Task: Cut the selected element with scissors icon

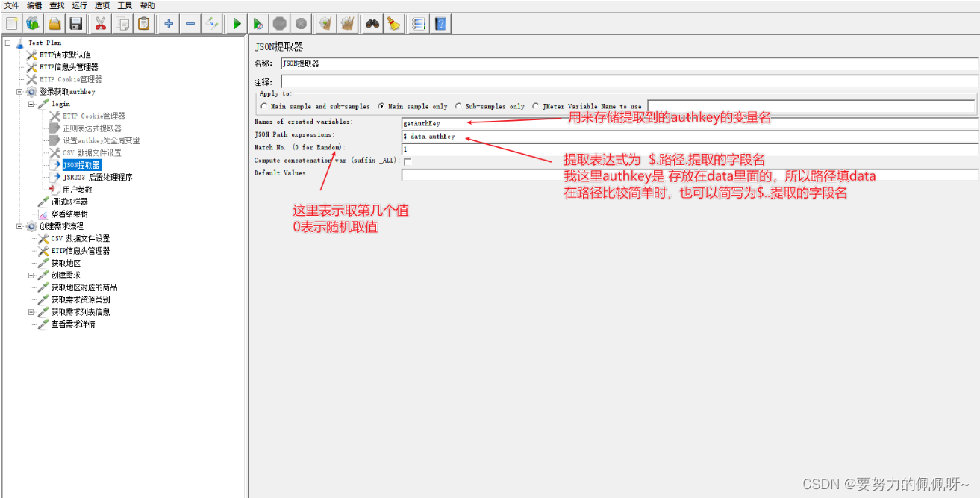Action: pyautogui.click(x=100, y=24)
